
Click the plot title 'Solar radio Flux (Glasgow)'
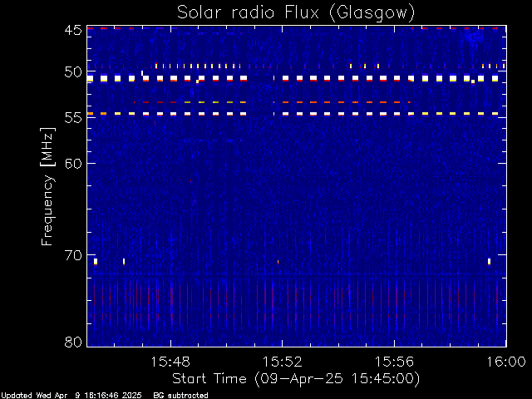pos(296,13)
